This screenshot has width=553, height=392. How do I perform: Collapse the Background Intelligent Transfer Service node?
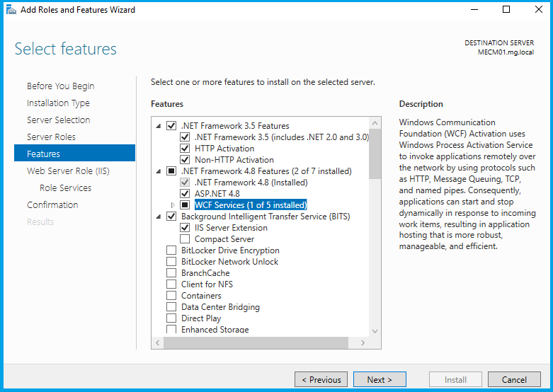159,217
